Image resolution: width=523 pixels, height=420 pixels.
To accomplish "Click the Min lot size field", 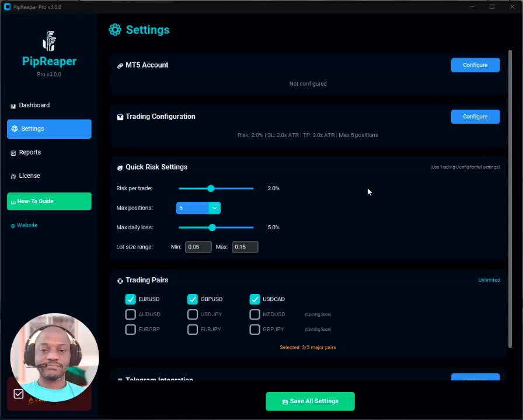I will tap(198, 247).
